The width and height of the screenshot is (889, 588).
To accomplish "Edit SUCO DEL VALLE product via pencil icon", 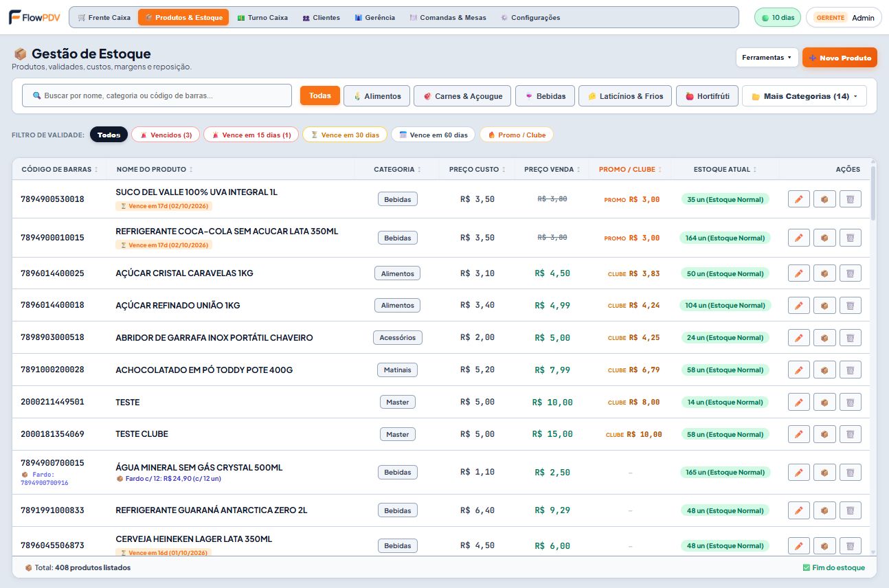I will (798, 199).
